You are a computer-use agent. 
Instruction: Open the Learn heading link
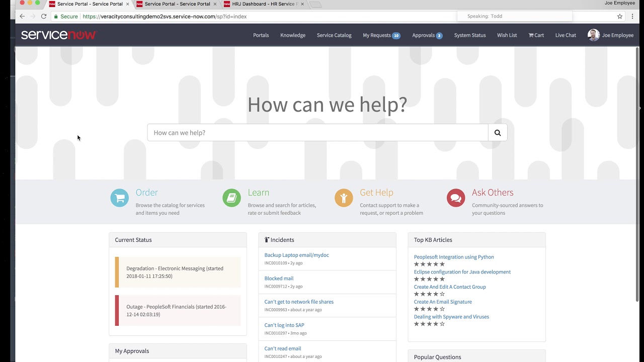(x=258, y=193)
